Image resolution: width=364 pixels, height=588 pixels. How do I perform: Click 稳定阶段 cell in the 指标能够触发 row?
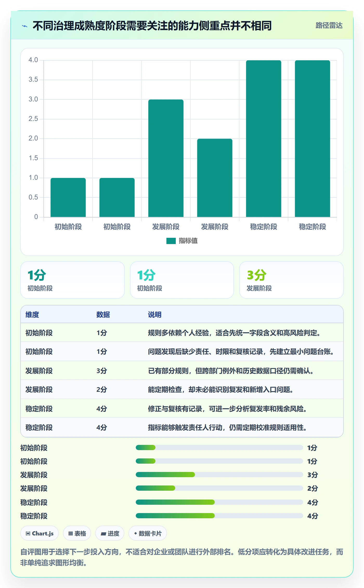point(39,427)
